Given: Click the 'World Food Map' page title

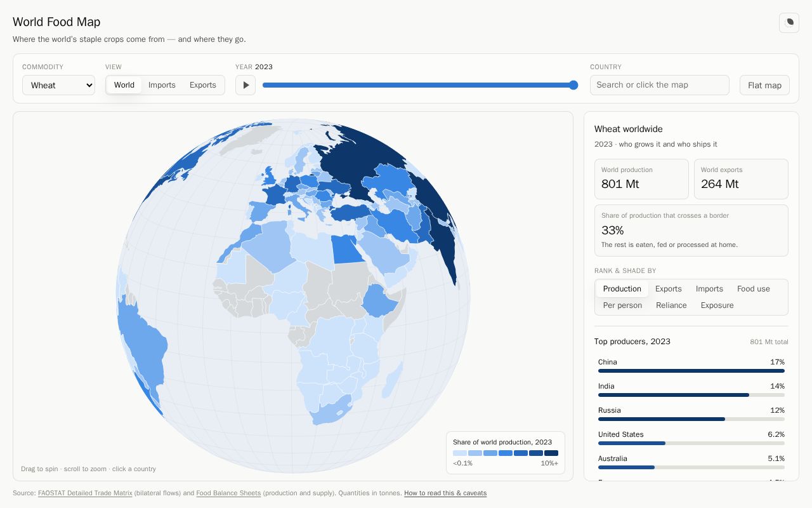Looking at the screenshot, I should tap(56, 22).
